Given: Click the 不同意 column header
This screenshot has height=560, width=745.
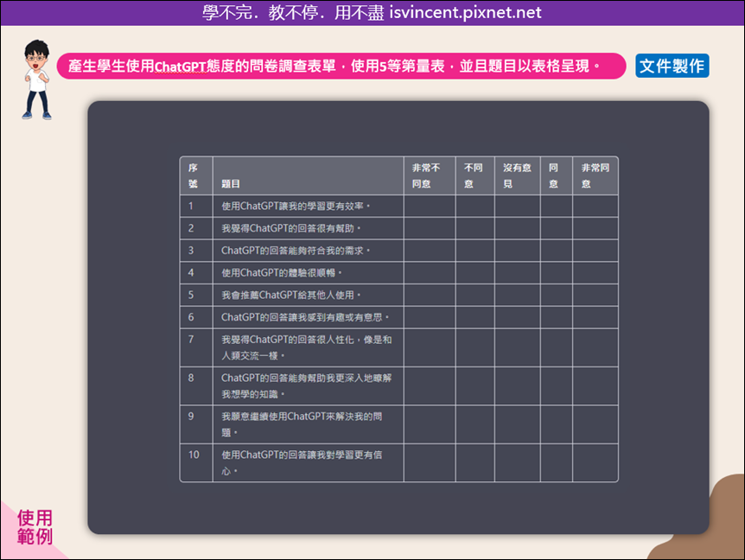Looking at the screenshot, I should point(474,175).
